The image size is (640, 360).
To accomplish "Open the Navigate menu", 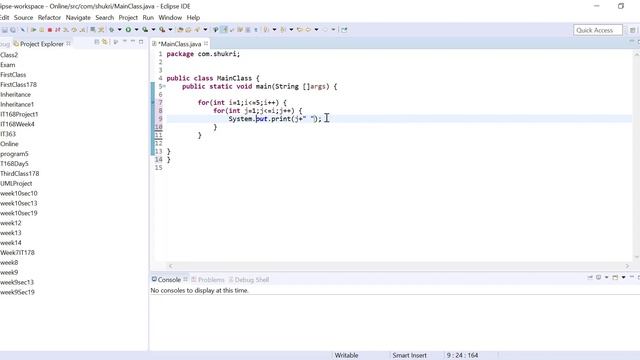I will point(78,18).
